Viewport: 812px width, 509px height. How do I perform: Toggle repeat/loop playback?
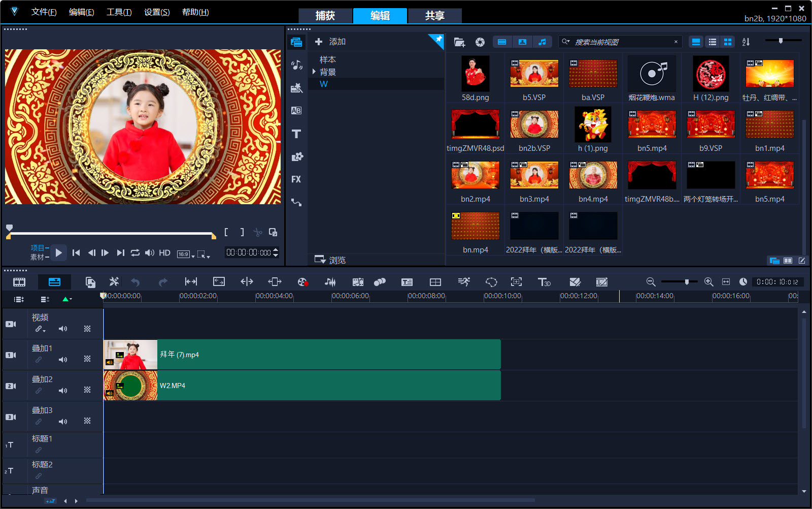click(x=135, y=252)
